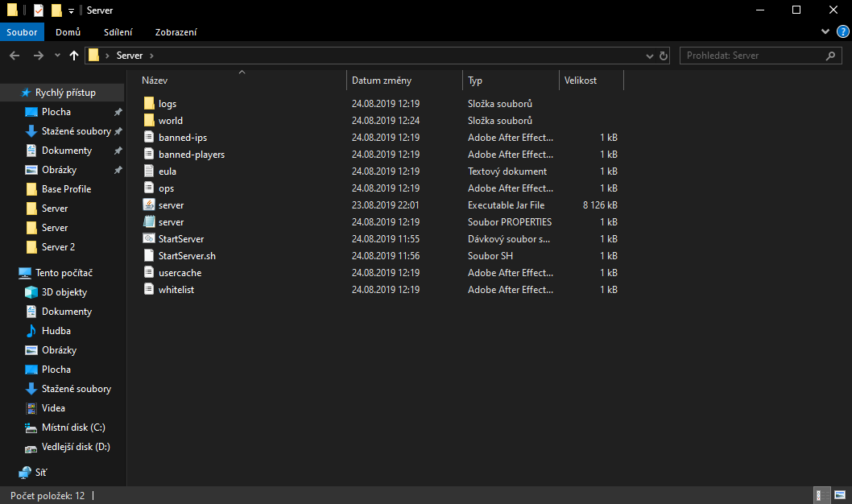Open the Quick Access Toolbar customize dropdown
Image resolution: width=852 pixels, height=504 pixels.
(71, 10)
